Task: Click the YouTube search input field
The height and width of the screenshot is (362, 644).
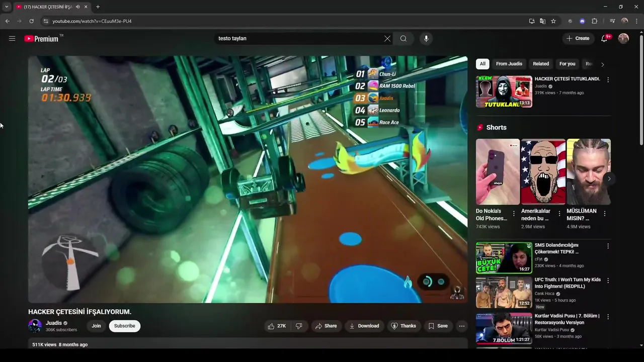Action: [x=299, y=38]
